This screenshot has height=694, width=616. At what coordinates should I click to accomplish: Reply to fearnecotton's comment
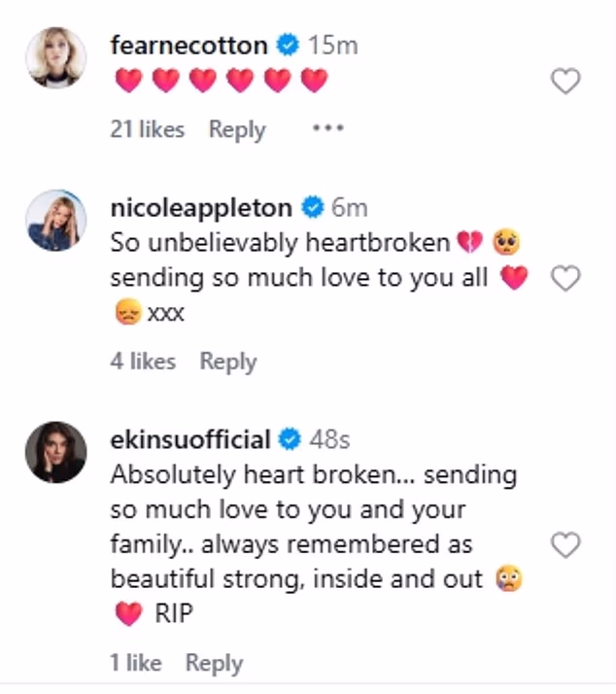tap(237, 129)
